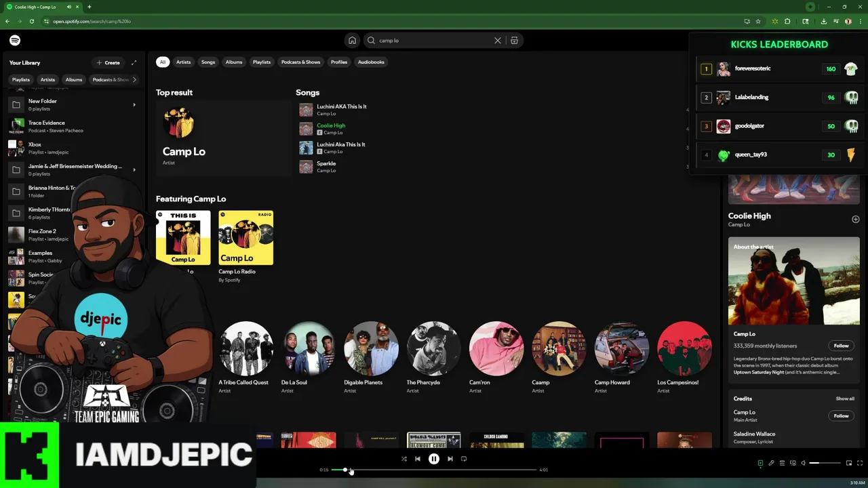Screen dimensions: 868x488
Task: Open Camp Lo Radio playlist thumbnail
Action: coord(246,237)
